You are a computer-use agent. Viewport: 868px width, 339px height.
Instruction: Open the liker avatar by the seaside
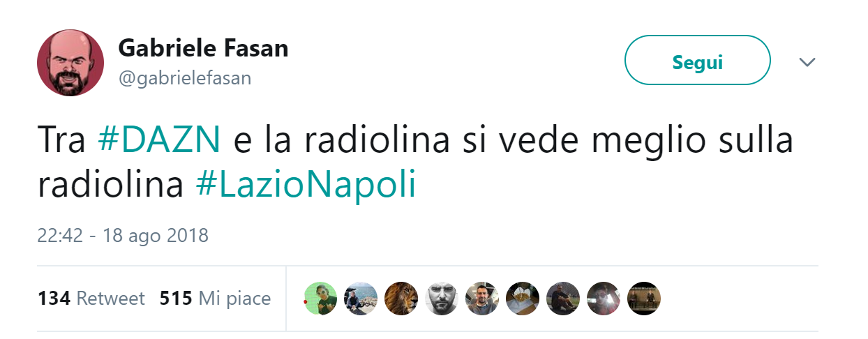[x=361, y=299]
